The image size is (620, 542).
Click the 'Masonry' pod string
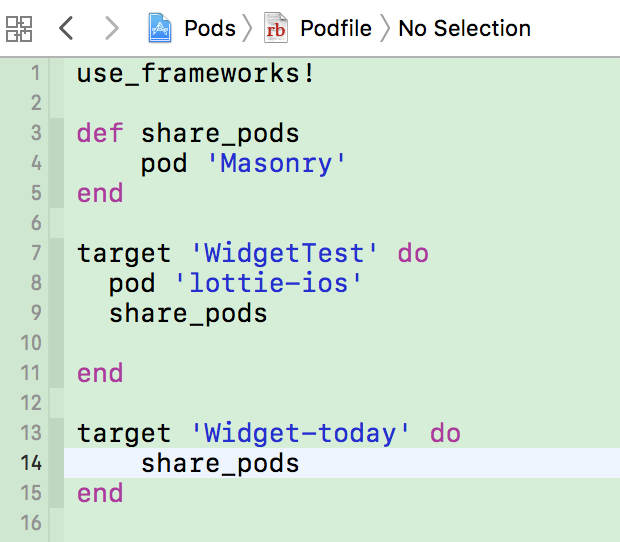(x=276, y=163)
